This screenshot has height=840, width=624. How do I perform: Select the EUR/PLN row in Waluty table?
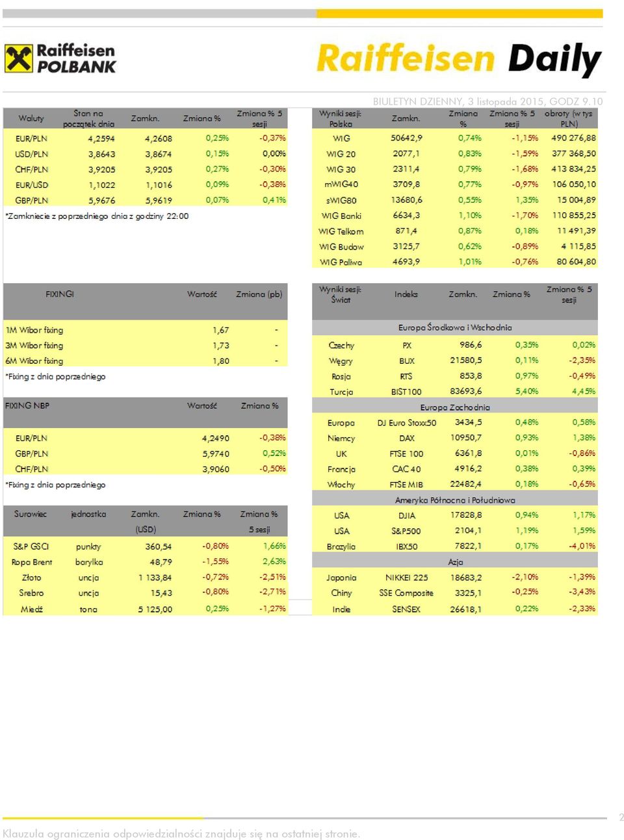146,138
